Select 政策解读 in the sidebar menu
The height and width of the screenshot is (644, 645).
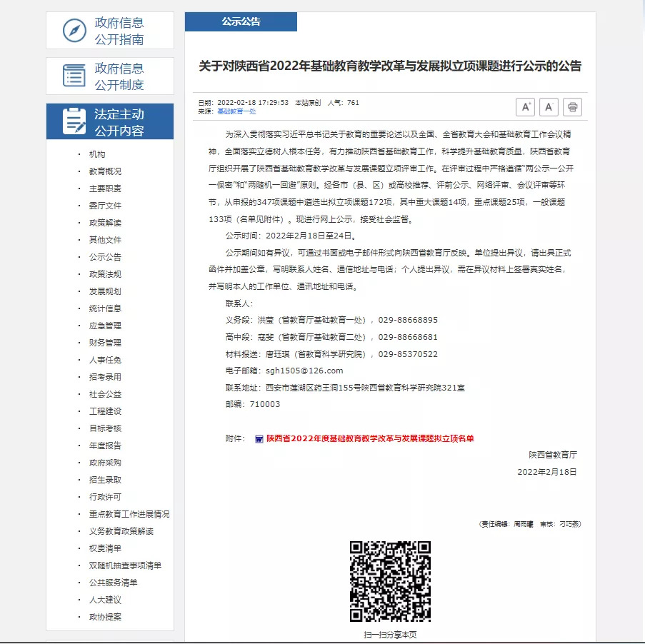point(105,223)
